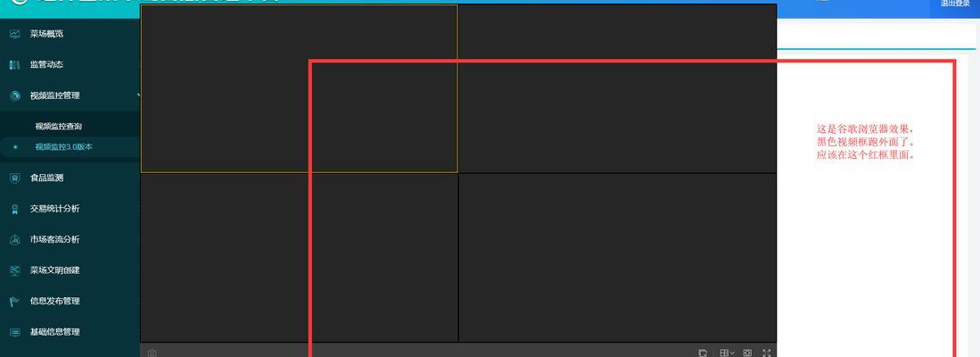
Task: Open the 视频监控查询 submenu item
Action: pyautogui.click(x=58, y=127)
